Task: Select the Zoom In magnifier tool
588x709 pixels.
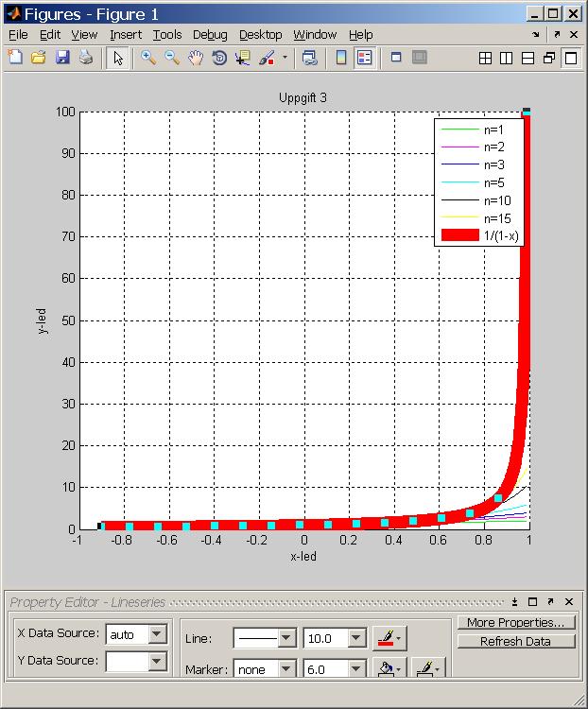Action: click(x=147, y=58)
